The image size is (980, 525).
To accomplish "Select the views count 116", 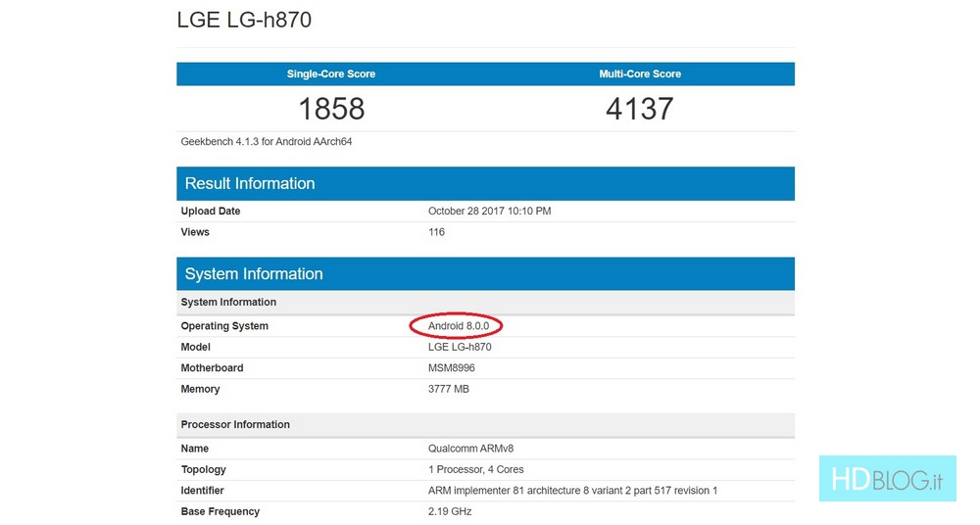I will (x=436, y=232).
